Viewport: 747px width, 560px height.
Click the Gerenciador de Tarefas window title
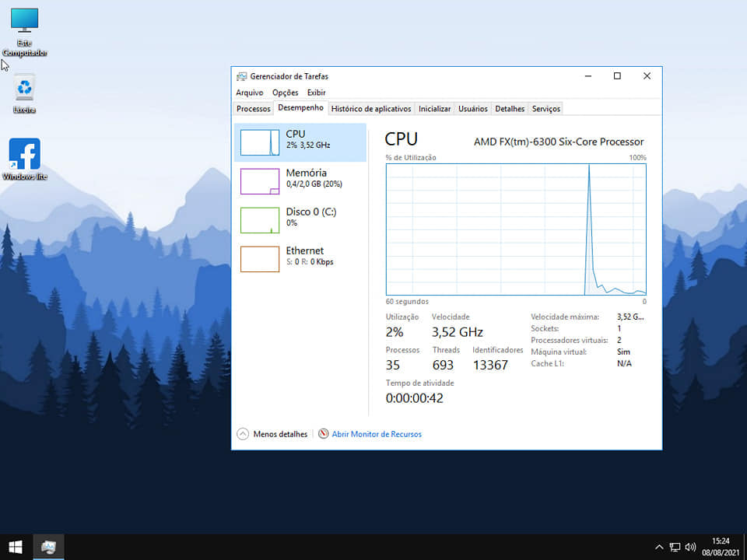(x=289, y=76)
